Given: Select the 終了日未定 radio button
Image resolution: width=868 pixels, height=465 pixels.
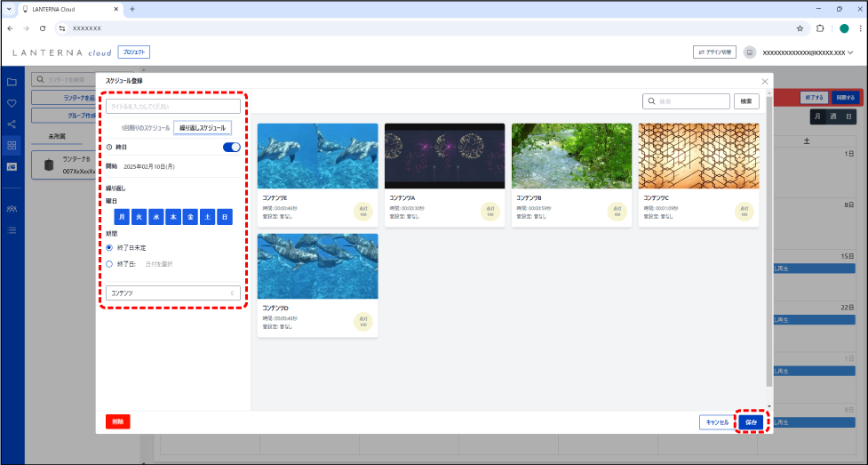Looking at the screenshot, I should coord(109,248).
